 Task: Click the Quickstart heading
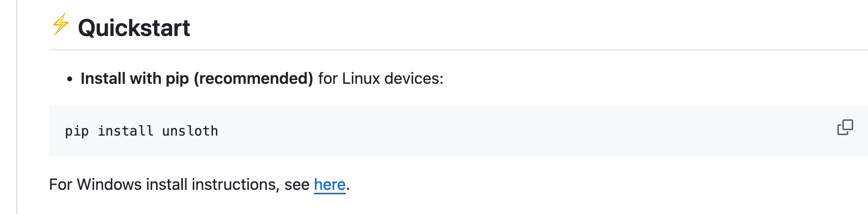pyautogui.click(x=134, y=28)
